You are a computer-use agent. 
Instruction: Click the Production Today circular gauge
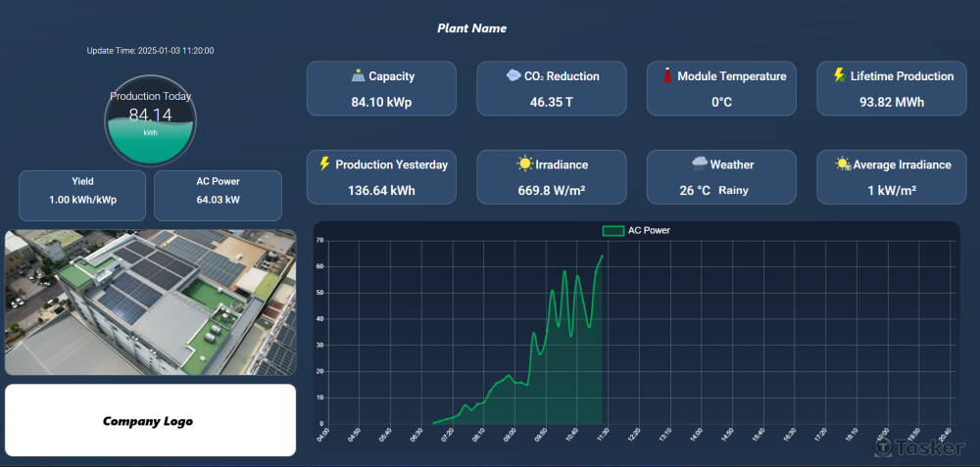(x=150, y=121)
